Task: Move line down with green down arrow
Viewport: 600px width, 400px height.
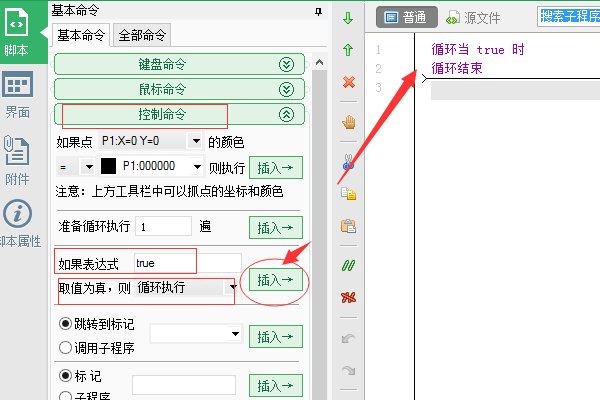Action: (x=348, y=18)
